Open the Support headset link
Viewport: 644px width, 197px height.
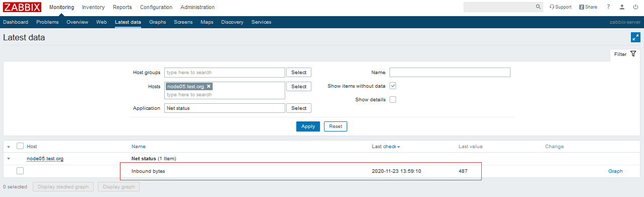click(560, 7)
